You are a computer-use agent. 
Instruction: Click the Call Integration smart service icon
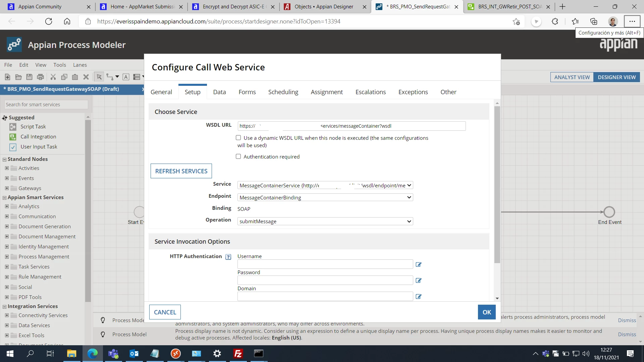pos(13,137)
